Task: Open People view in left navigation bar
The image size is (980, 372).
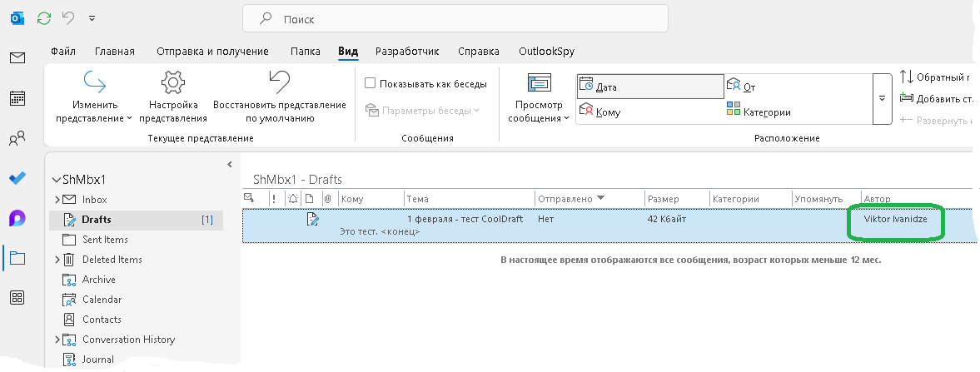Action: coord(17,138)
